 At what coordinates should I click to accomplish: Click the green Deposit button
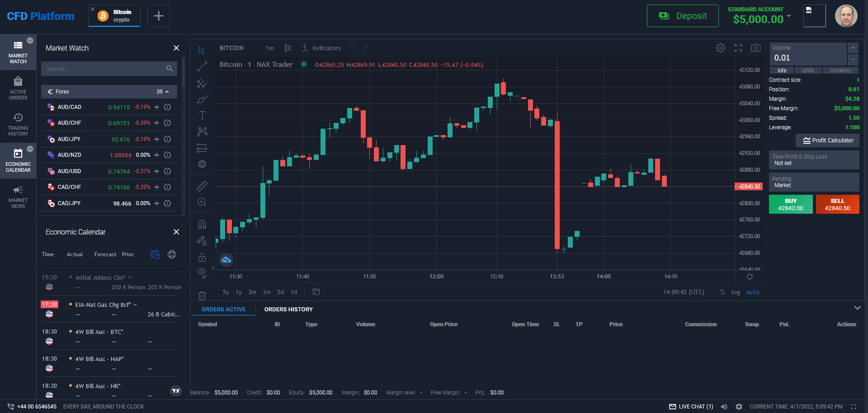pyautogui.click(x=683, y=16)
